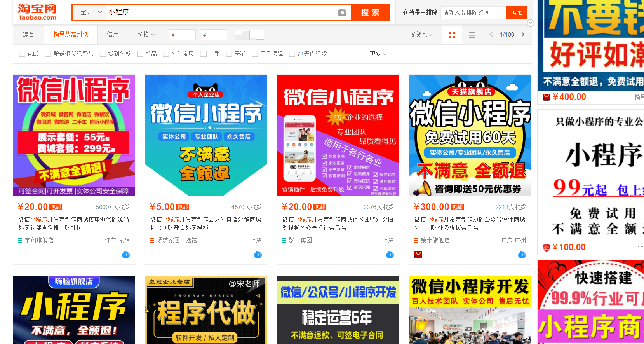644x344 pixels.
Task: Expand the 更多 filter options
Action: tap(378, 54)
